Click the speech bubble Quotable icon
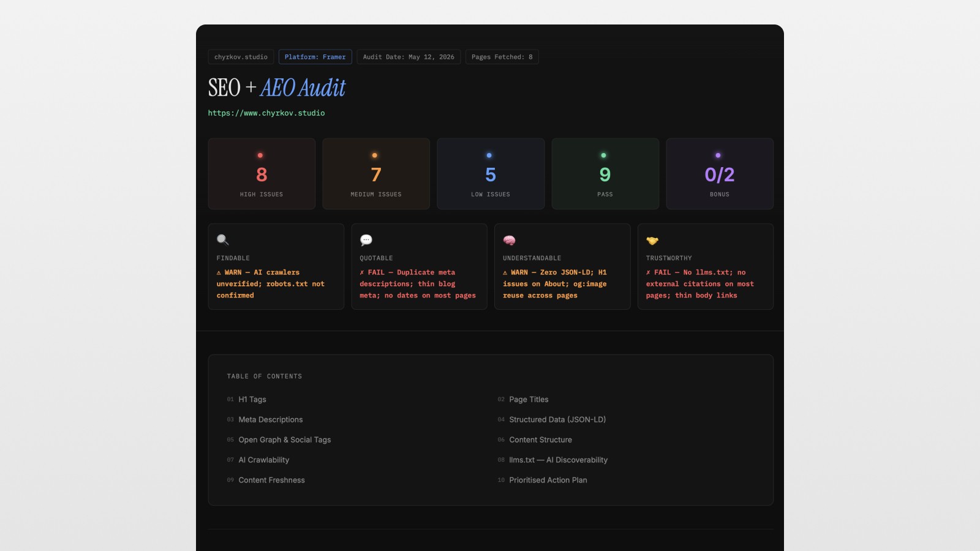The width and height of the screenshot is (980, 551). [x=366, y=240]
